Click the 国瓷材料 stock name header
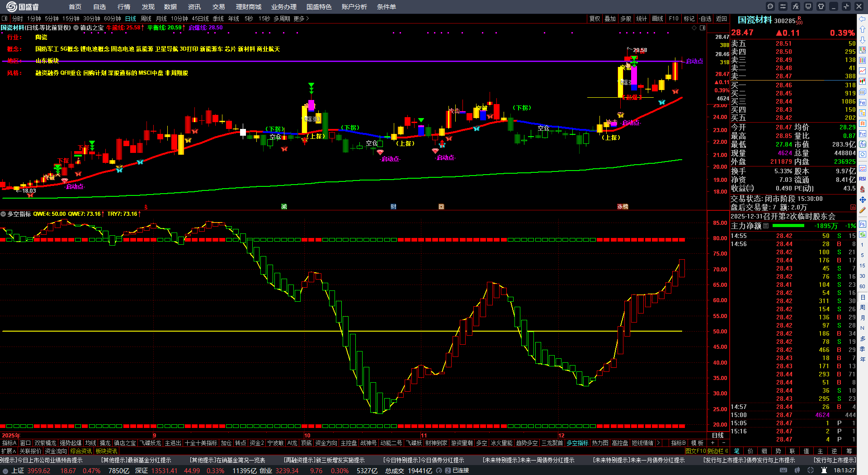 (x=755, y=20)
